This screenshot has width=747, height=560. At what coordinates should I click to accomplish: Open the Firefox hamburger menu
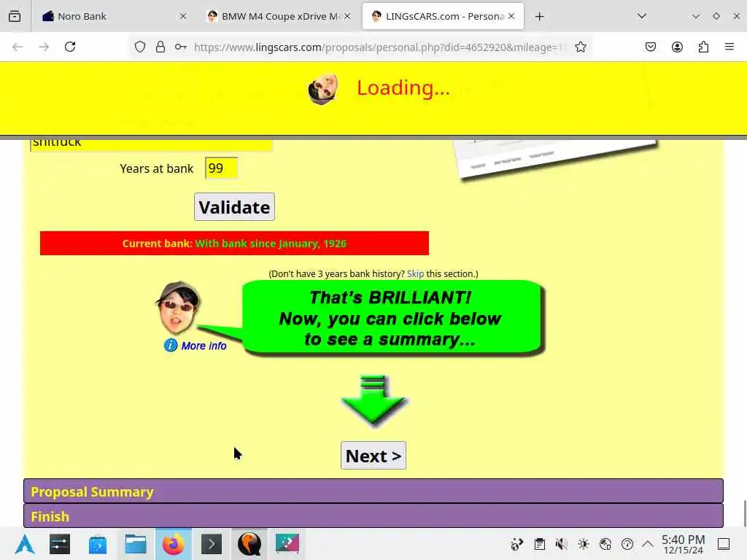(x=729, y=47)
